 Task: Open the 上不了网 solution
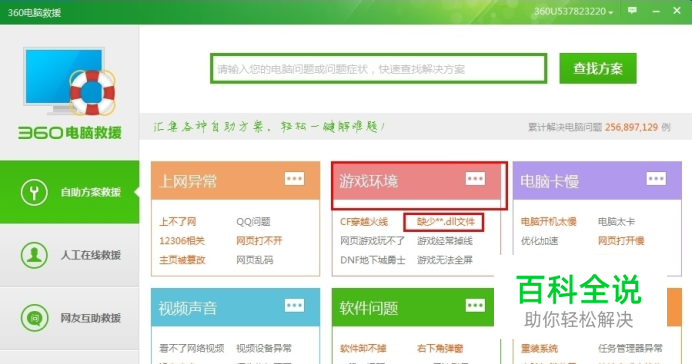pyautogui.click(x=178, y=221)
